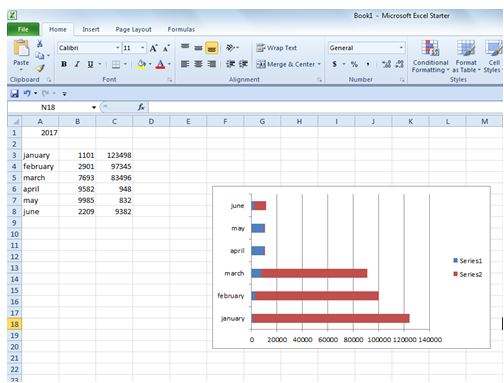Click the Increase Font Size icon

click(x=153, y=48)
